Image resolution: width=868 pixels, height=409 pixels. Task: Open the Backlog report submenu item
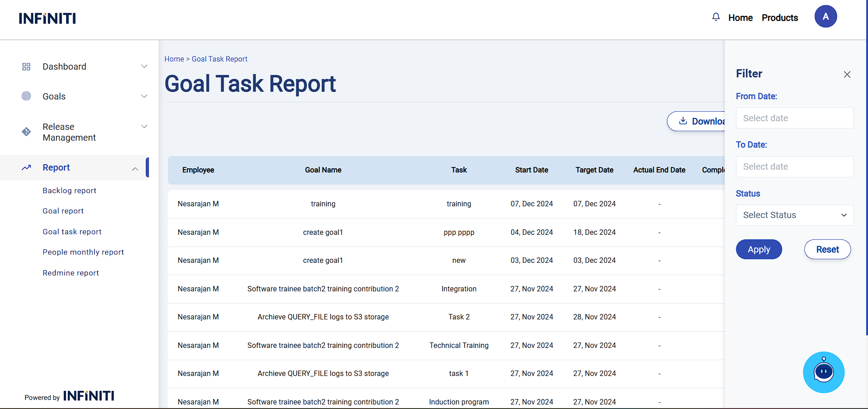[x=69, y=190]
